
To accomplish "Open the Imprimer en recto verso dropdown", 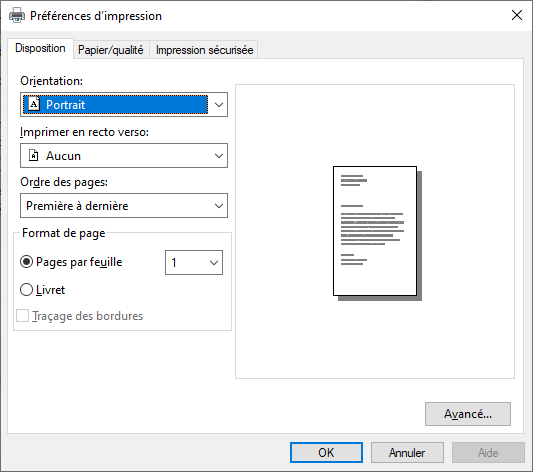I will [x=124, y=156].
